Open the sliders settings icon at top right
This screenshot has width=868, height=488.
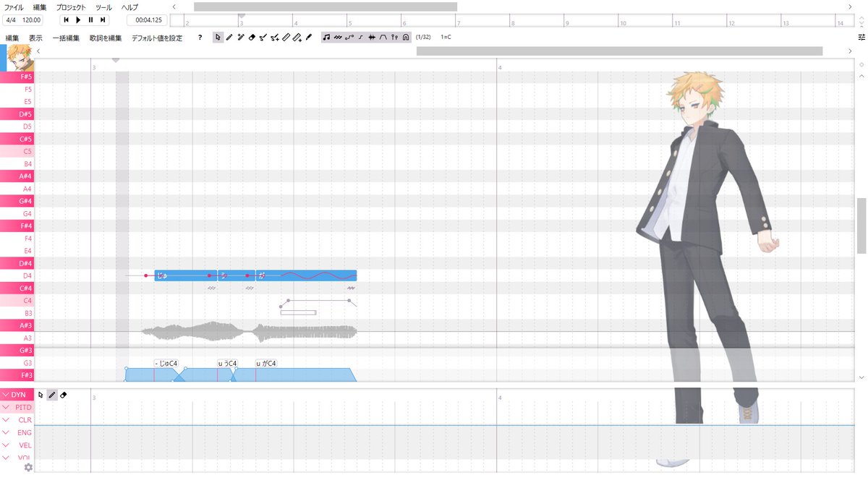pyautogui.click(x=861, y=37)
